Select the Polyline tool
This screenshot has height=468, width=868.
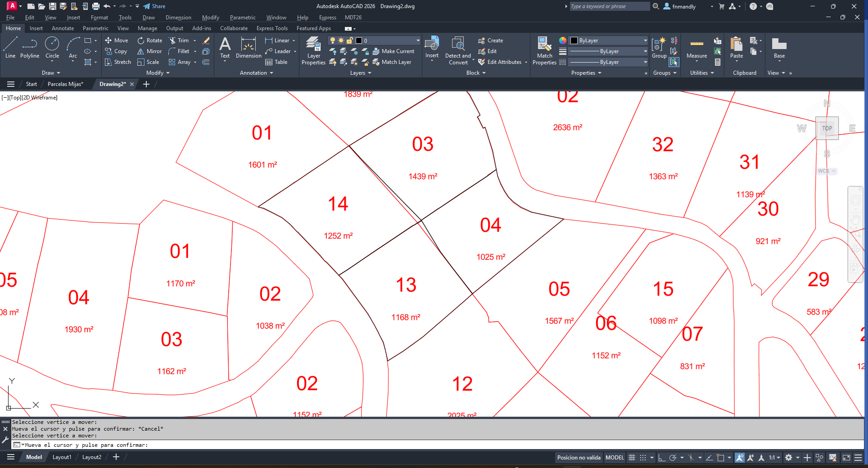pyautogui.click(x=30, y=48)
